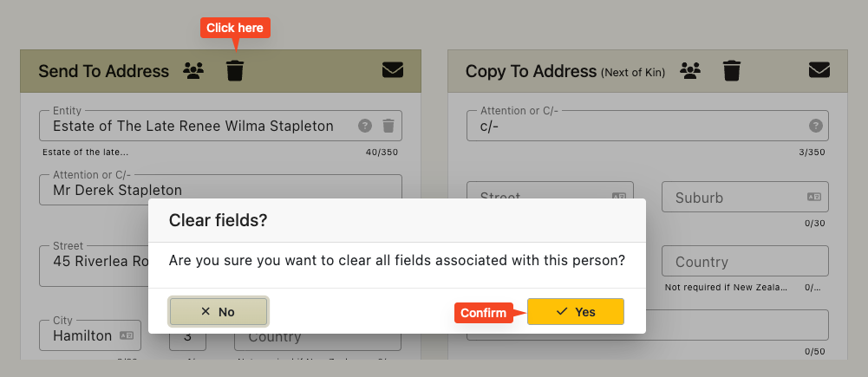Click the c/- attention field
868x377 pixels.
click(648, 126)
